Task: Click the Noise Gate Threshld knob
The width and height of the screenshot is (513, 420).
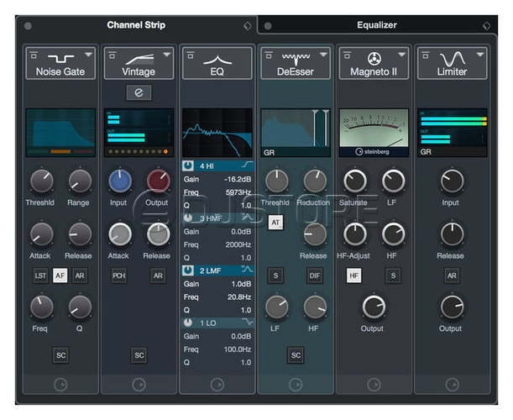Action: point(41,181)
